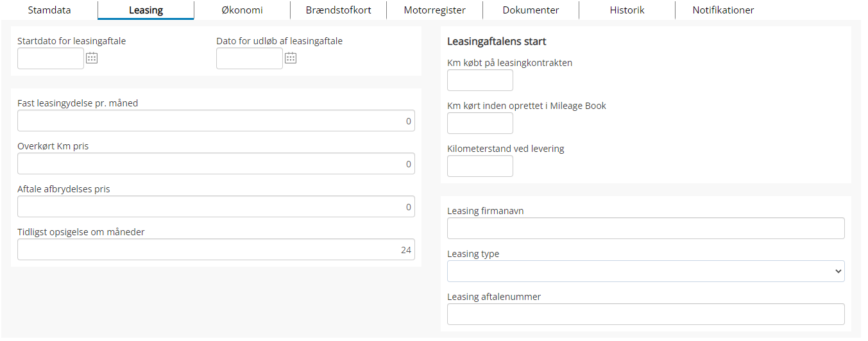The height and width of the screenshot is (341, 868).
Task: Select the Aftale afbrydelses pris field
Action: [x=216, y=206]
